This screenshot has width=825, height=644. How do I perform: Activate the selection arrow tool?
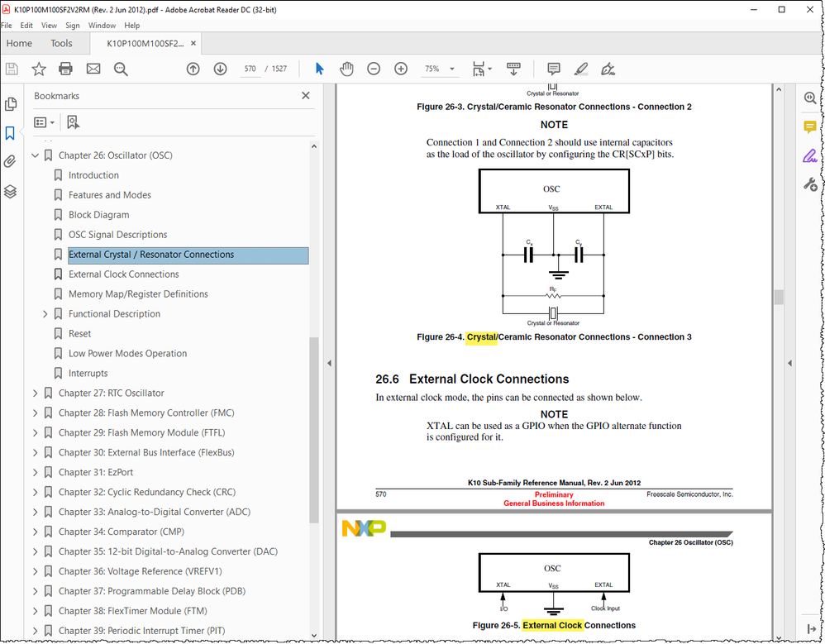pyautogui.click(x=319, y=69)
